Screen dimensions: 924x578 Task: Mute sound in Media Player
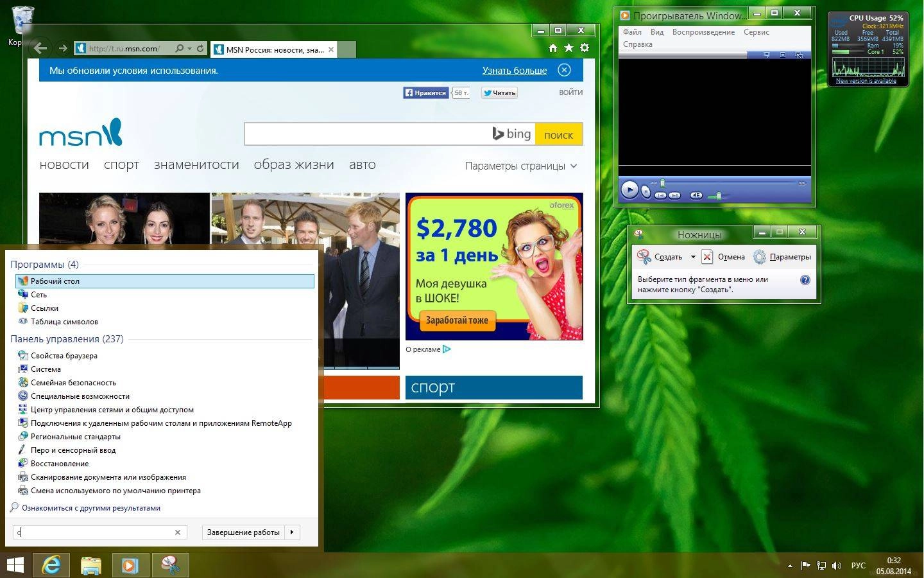click(x=696, y=195)
